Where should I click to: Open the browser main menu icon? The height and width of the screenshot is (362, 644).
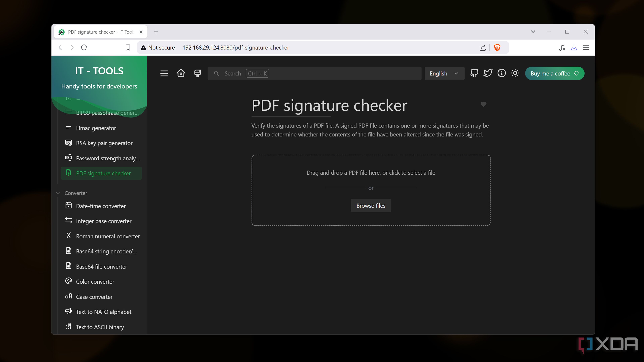coord(586,47)
